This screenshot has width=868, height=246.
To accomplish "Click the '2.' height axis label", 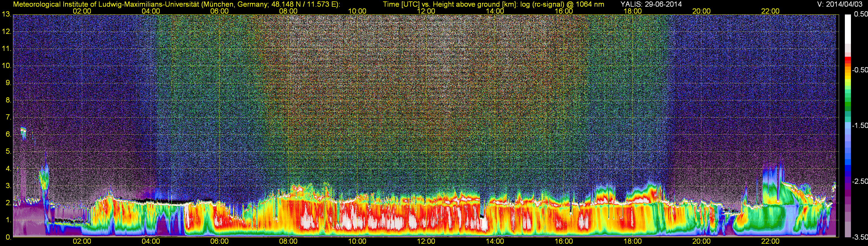I will 8,203.
